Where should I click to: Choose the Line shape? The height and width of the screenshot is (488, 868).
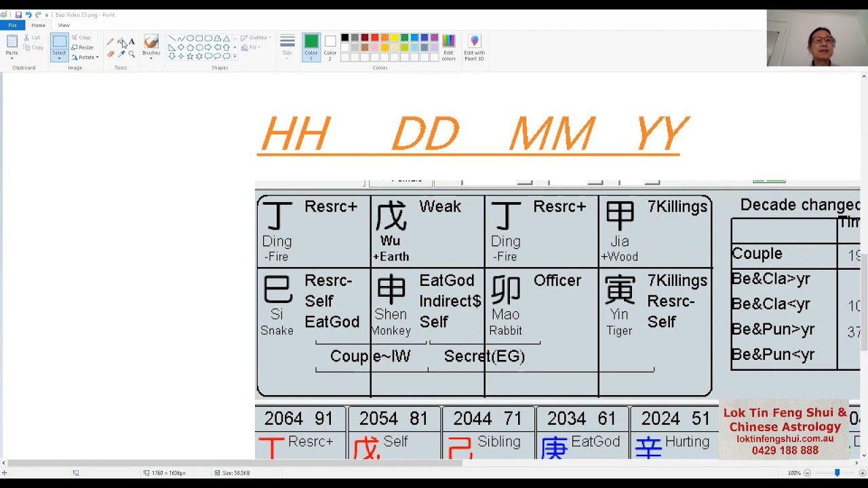172,39
